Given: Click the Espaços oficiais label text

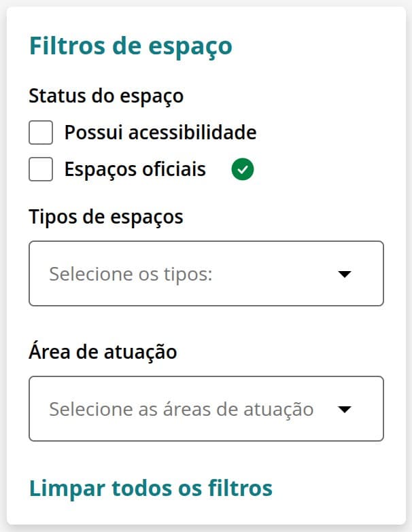Looking at the screenshot, I should click(135, 169).
